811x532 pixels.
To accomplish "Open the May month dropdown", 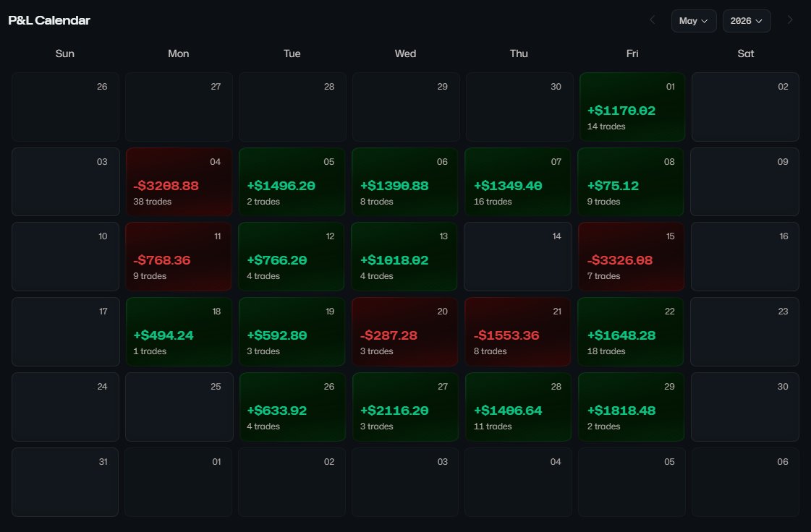I will [694, 21].
